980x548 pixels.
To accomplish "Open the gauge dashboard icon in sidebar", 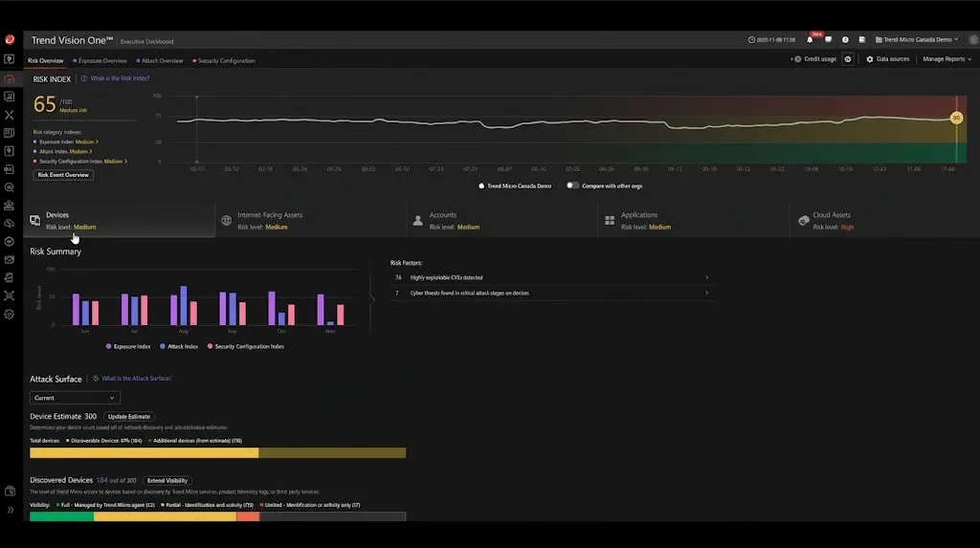I will [x=10, y=78].
